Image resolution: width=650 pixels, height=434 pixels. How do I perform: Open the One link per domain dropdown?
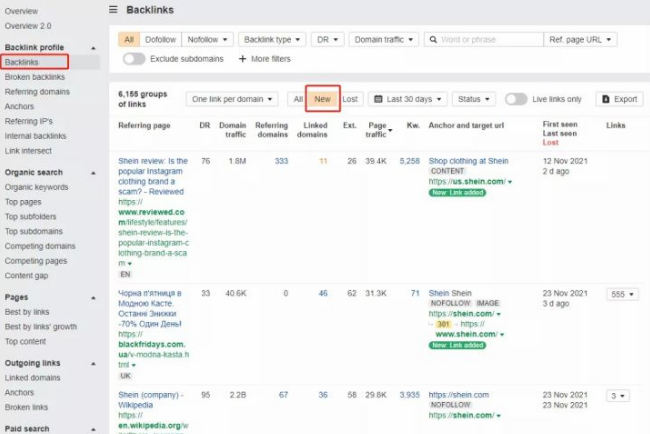[231, 99]
